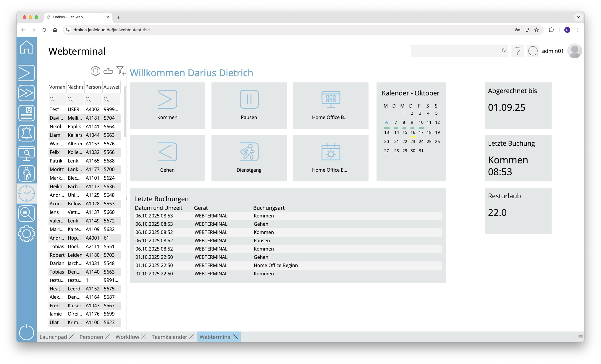The image size is (601, 364).
Task: Click the power logout icon
Action: (x=27, y=332)
